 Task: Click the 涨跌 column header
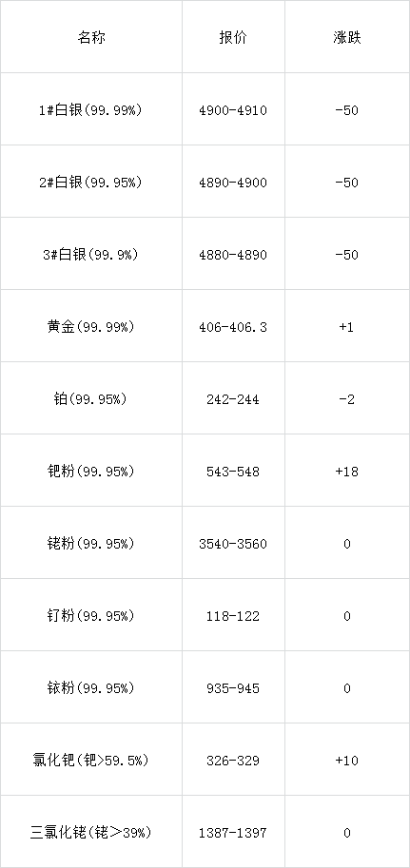point(347,38)
